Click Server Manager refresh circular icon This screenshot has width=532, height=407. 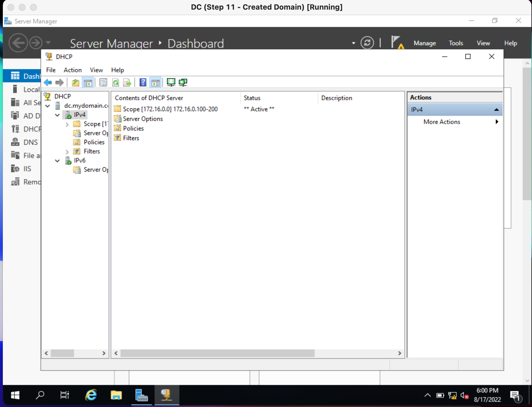tap(367, 43)
